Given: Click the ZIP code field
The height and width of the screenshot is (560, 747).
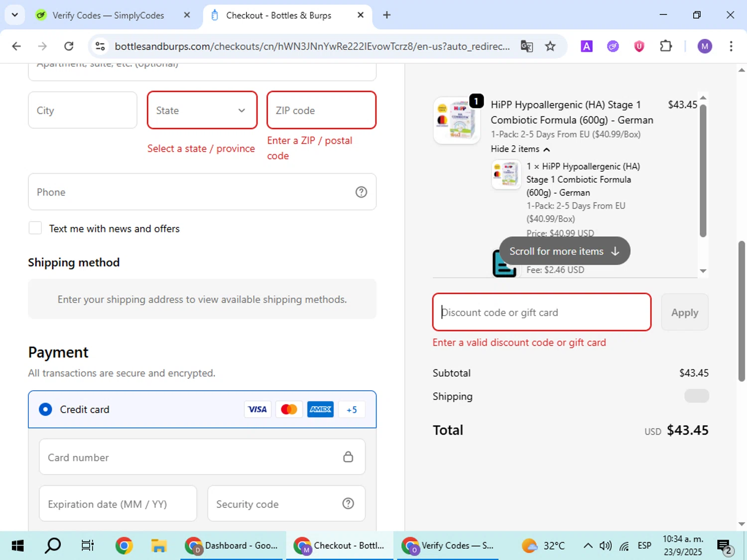Looking at the screenshot, I should [x=321, y=110].
